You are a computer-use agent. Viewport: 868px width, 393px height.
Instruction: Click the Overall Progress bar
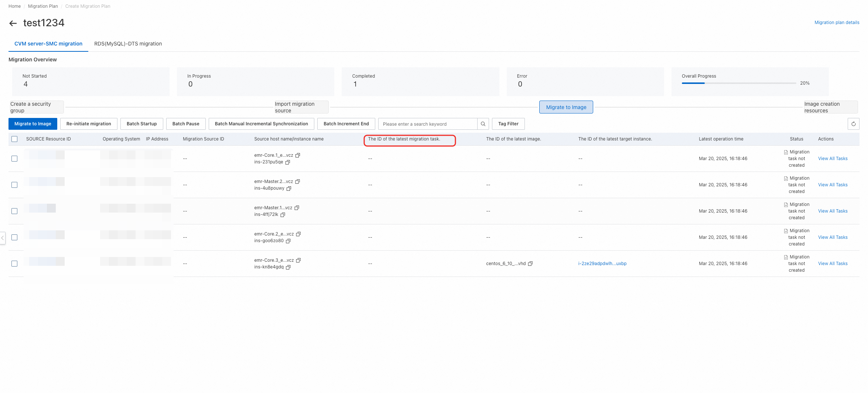pos(739,83)
